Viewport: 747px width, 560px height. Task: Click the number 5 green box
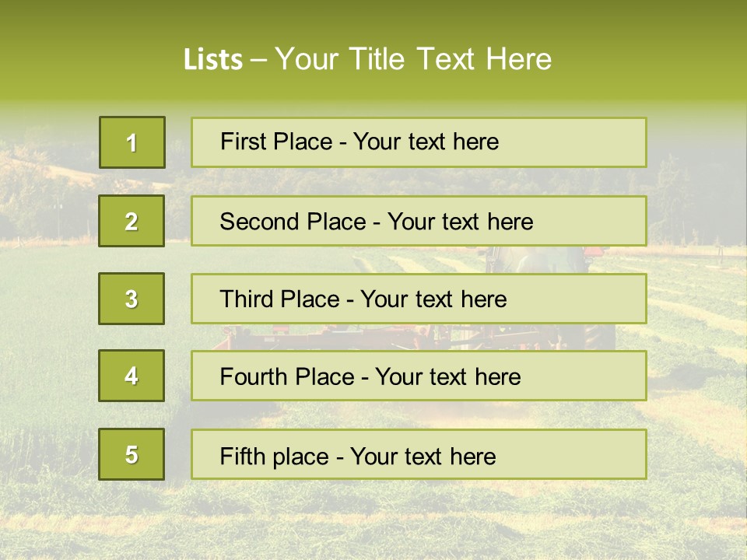tap(132, 454)
